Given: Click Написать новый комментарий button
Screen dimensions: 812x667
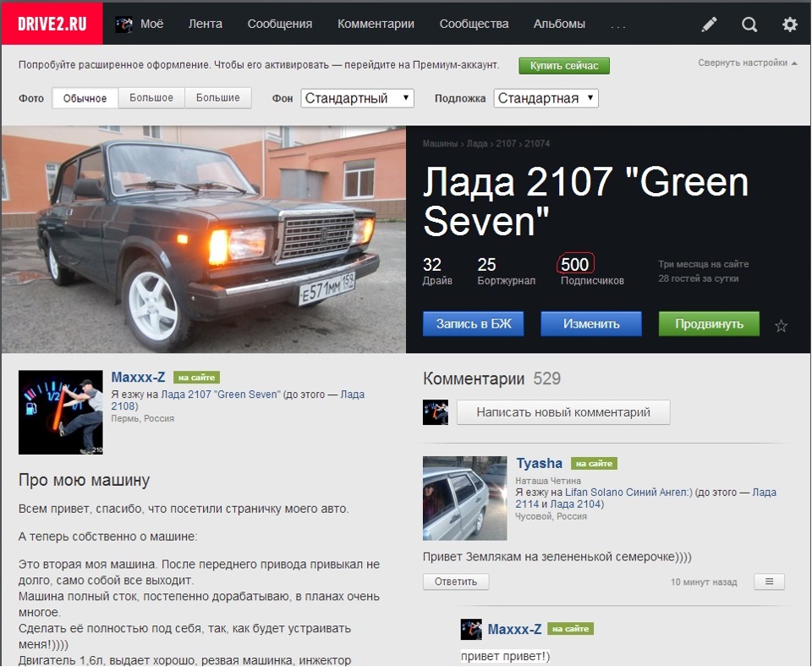Looking at the screenshot, I should [563, 412].
